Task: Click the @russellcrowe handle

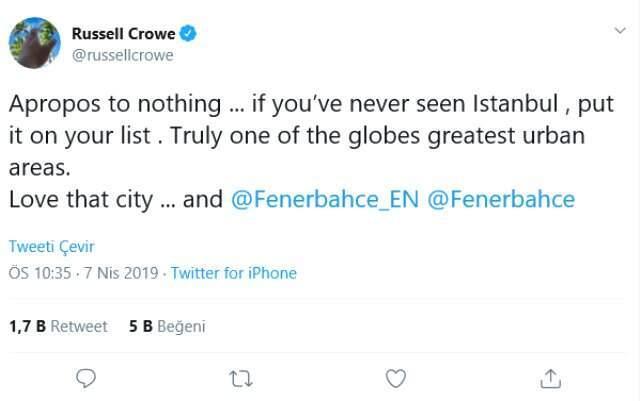Action: pyautogui.click(x=122, y=56)
